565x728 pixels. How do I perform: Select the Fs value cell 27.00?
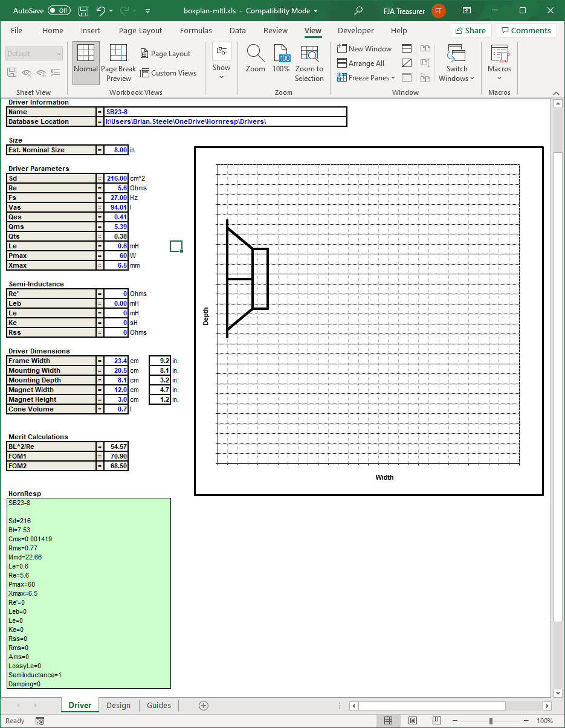pos(116,198)
